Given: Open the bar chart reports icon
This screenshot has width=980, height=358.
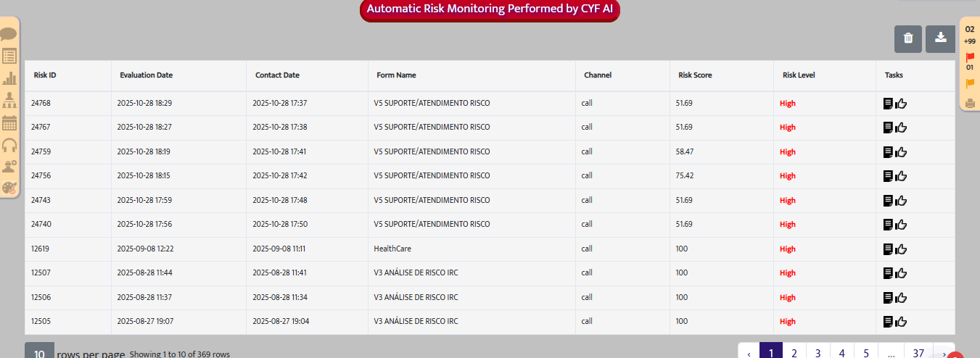Looking at the screenshot, I should [x=9, y=78].
